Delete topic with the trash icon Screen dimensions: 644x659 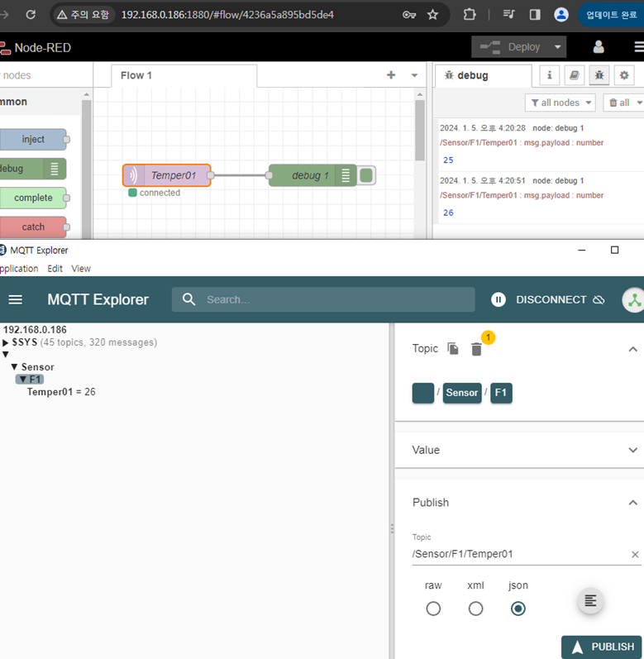476,349
